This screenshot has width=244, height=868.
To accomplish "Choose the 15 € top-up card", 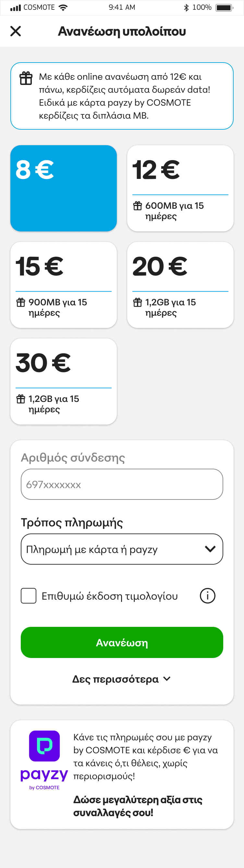I will pyautogui.click(x=64, y=285).
